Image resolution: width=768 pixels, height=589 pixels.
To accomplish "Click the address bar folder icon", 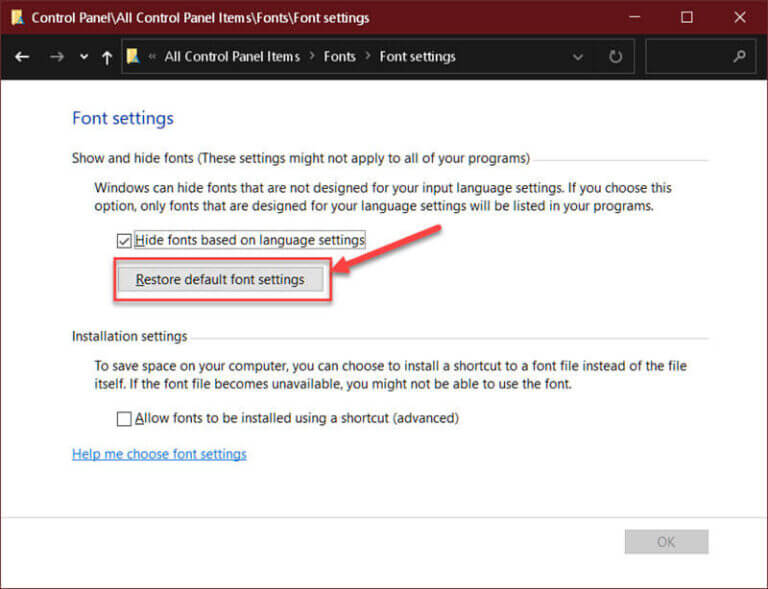I will pyautogui.click(x=133, y=56).
